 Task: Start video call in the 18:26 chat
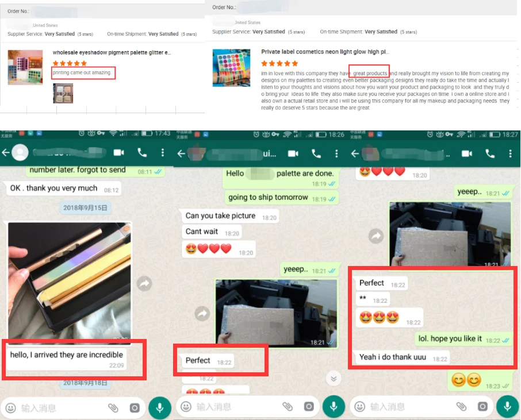click(x=293, y=153)
